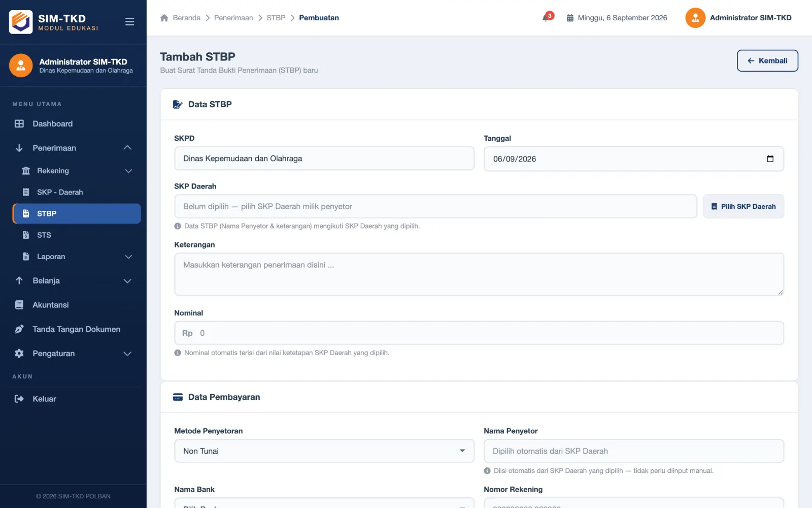
Task: Click the Tanda Tangan Dokumen pen icon
Action: 19,329
